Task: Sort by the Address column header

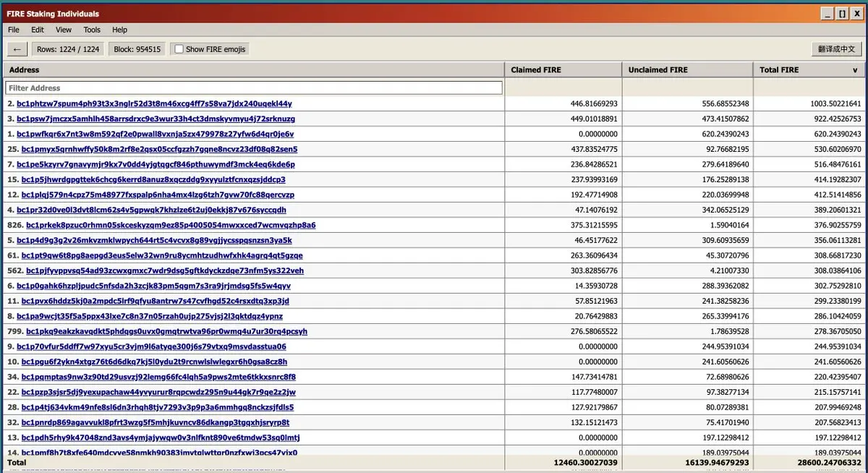Action: point(254,69)
